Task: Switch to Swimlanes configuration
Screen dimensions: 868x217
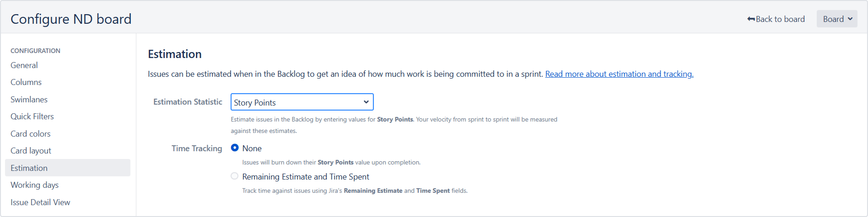Action: click(29, 100)
